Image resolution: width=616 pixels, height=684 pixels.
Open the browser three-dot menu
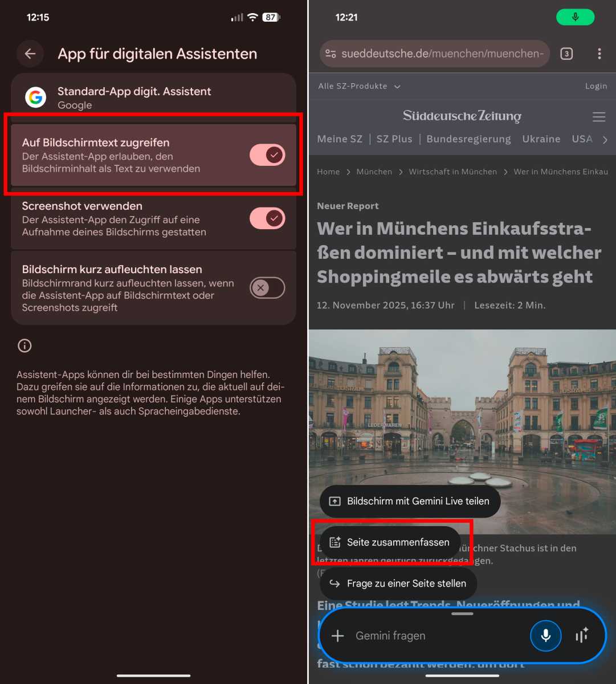pyautogui.click(x=599, y=54)
